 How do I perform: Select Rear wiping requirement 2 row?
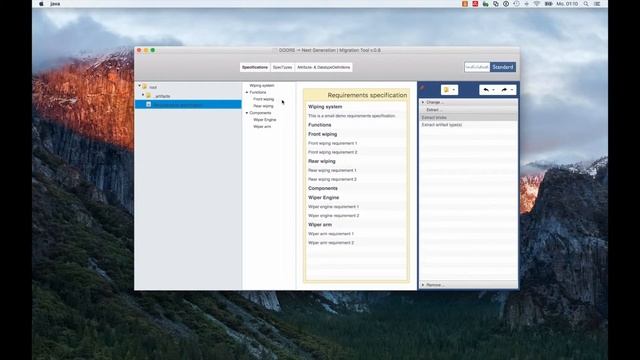click(356, 180)
